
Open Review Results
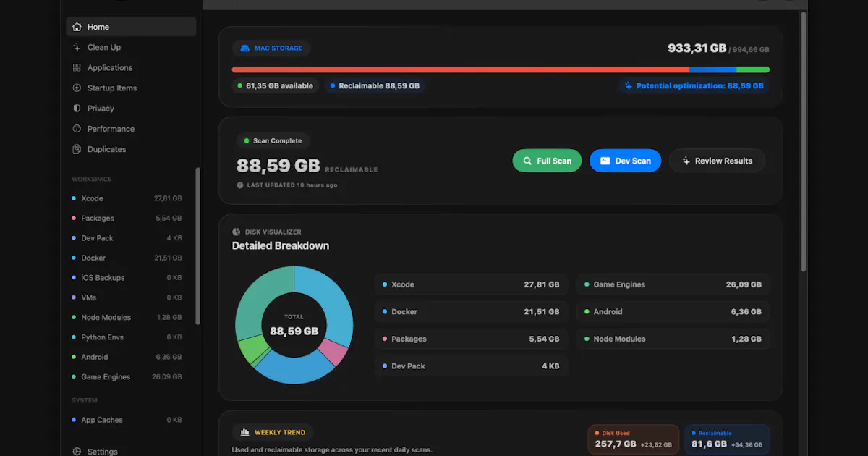tap(717, 161)
